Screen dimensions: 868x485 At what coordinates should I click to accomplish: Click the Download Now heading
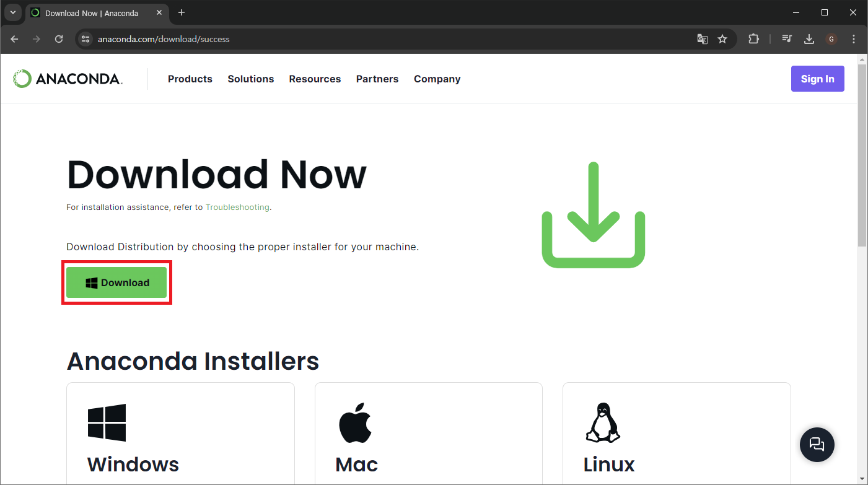pyautogui.click(x=217, y=175)
